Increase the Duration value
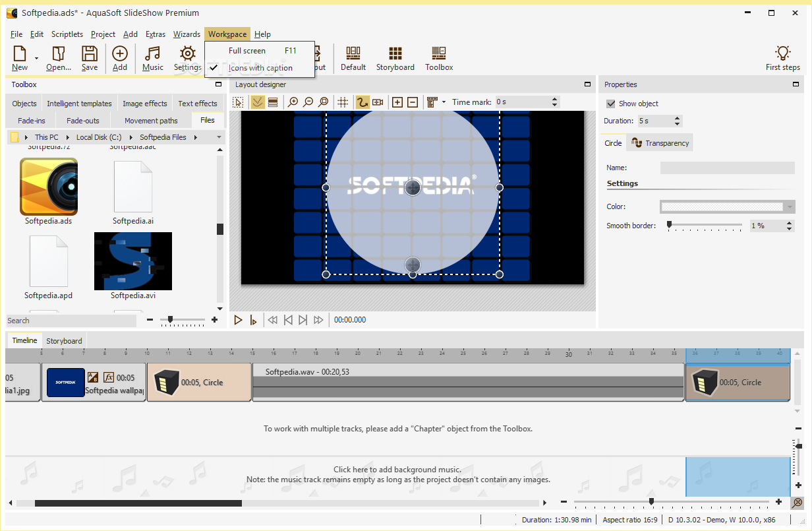Image resolution: width=812 pixels, height=531 pixels. click(677, 118)
